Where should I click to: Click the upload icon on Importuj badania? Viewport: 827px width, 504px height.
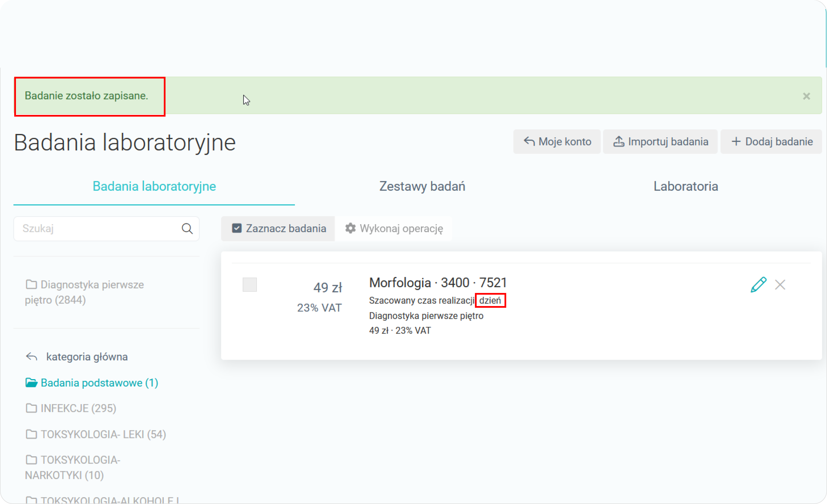619,141
